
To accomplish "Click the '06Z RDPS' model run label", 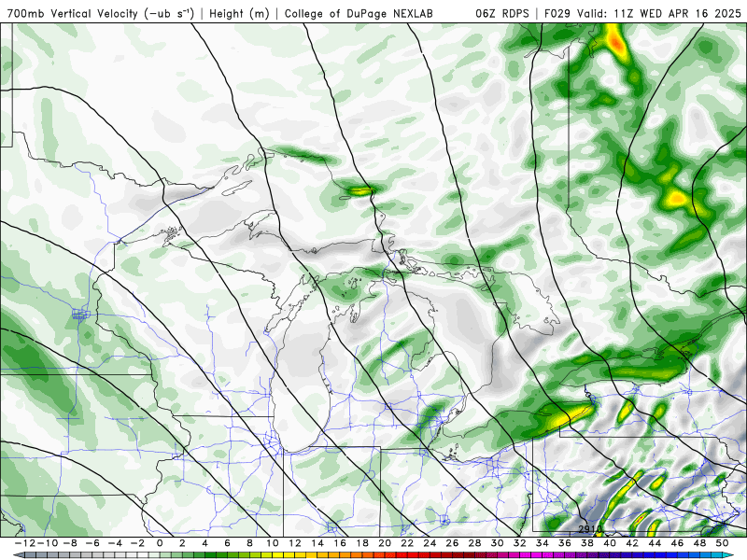I will pos(501,14).
